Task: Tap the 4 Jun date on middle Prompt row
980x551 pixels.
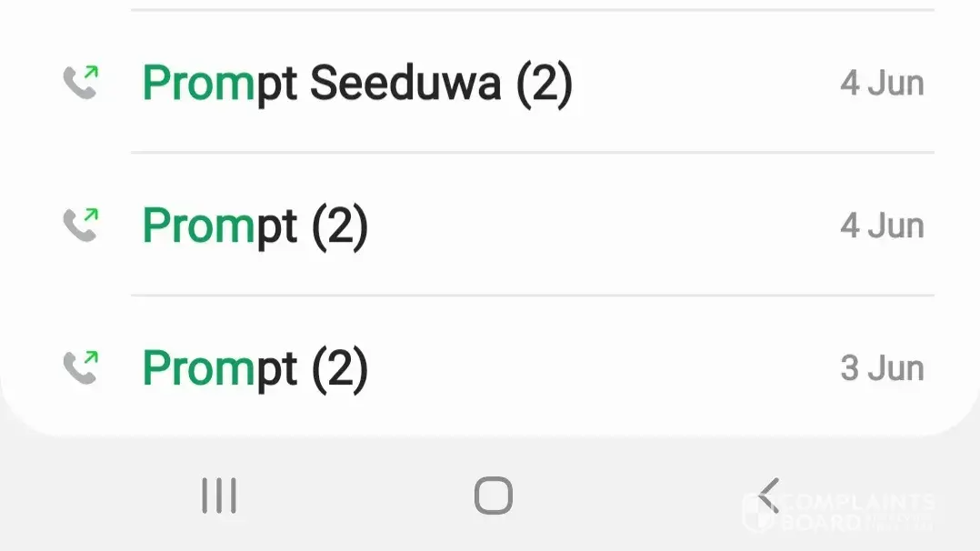Action: (881, 225)
